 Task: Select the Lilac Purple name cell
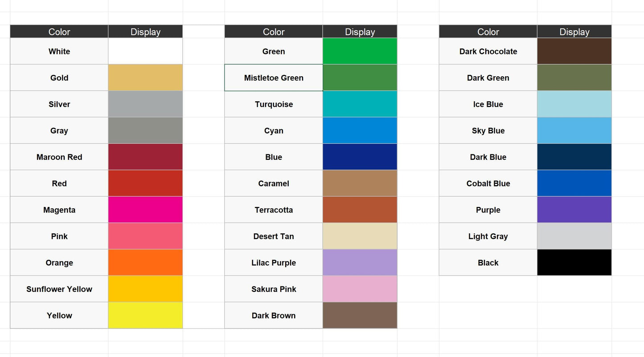coord(274,262)
